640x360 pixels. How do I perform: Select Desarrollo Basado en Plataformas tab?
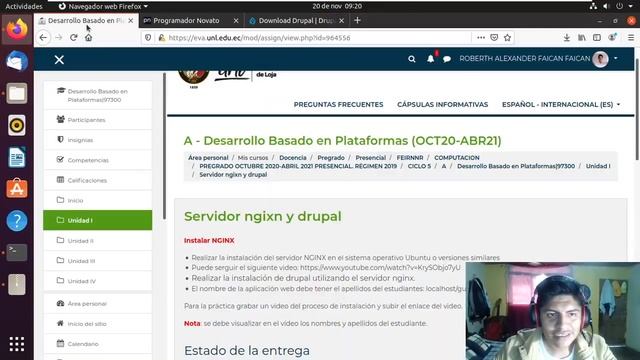pyautogui.click(x=86, y=20)
